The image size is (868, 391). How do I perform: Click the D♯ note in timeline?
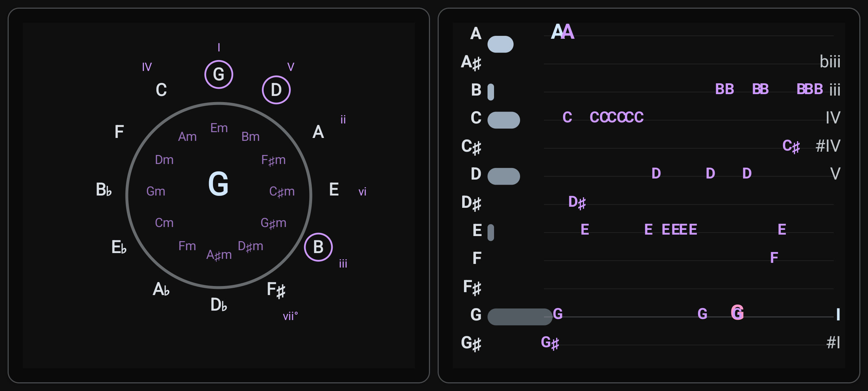pyautogui.click(x=577, y=202)
